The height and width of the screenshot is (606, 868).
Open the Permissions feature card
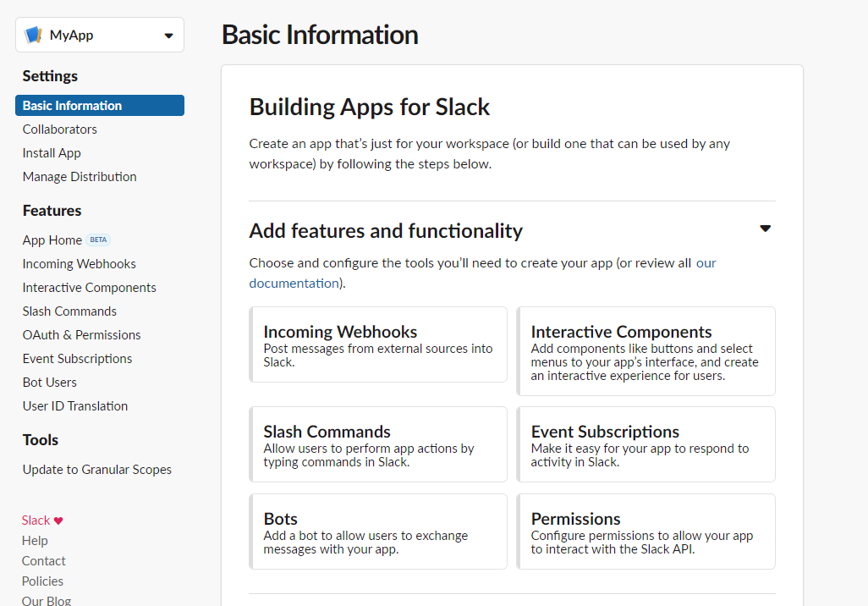click(x=646, y=532)
